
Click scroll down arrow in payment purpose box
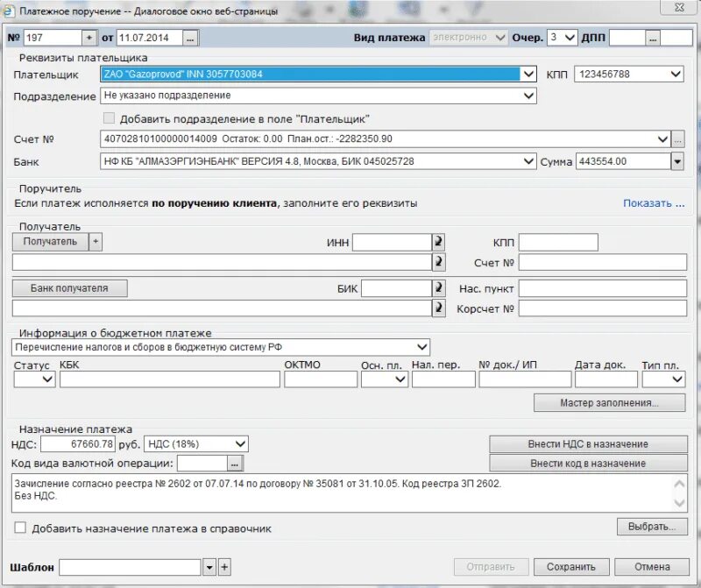(679, 503)
